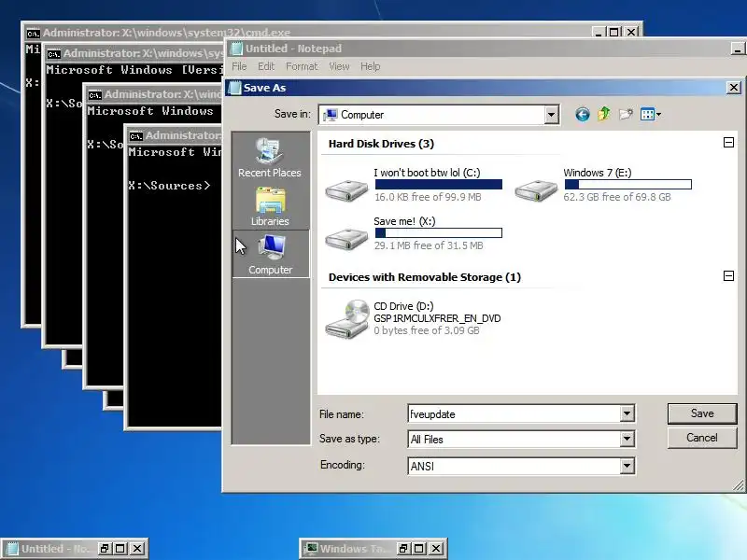Click the Save in Computer combo box

[438, 115]
